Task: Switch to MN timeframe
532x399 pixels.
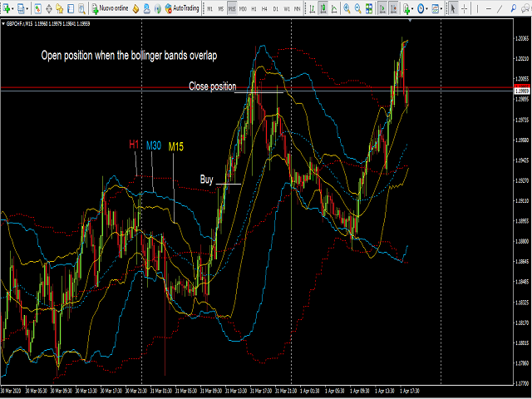Action: [x=298, y=9]
